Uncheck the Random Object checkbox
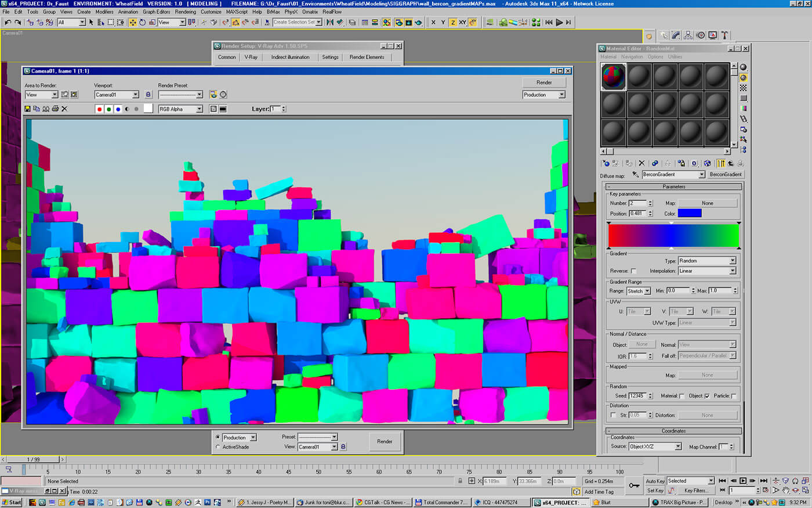Viewport: 812px width, 508px height. (x=707, y=396)
